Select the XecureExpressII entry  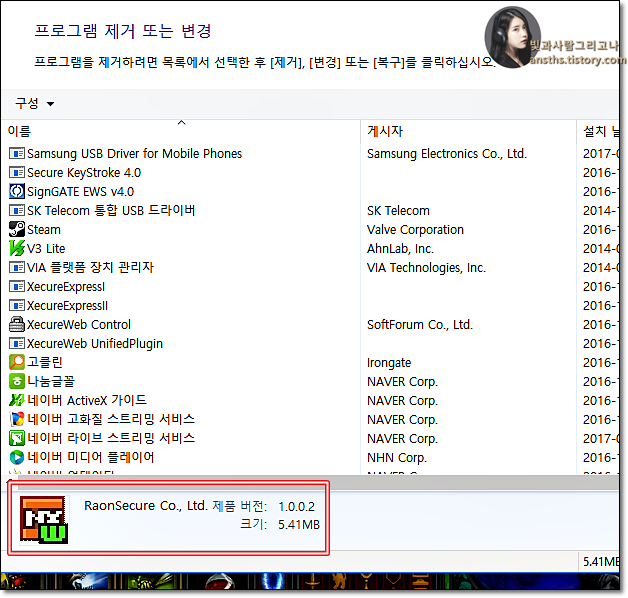[x=67, y=306]
